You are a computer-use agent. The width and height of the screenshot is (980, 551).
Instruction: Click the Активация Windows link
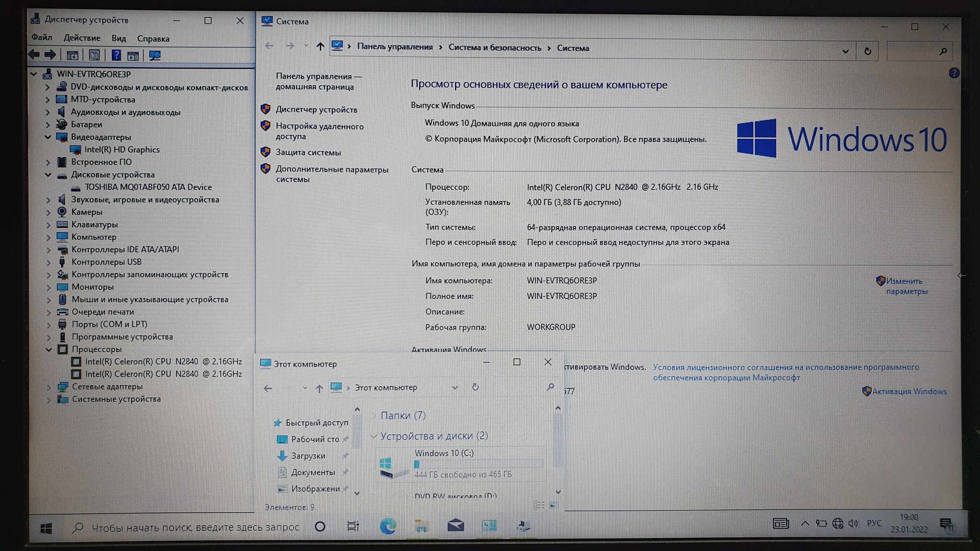point(909,391)
